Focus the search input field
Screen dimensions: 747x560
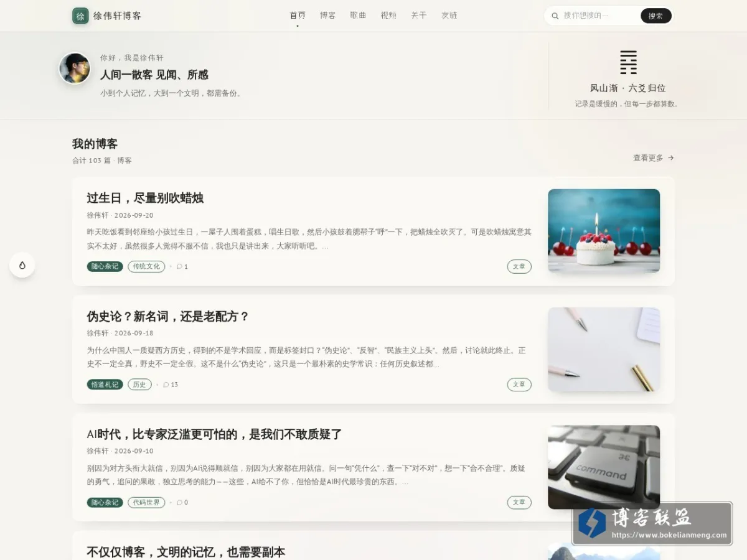point(599,16)
